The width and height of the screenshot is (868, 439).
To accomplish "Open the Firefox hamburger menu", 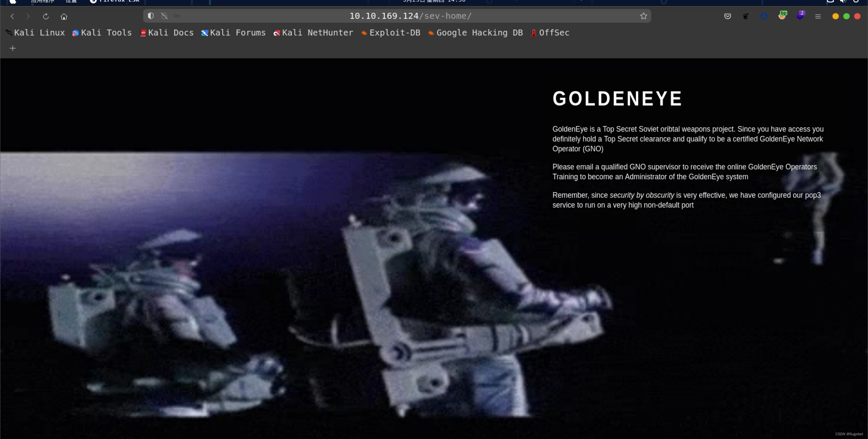I will coord(818,16).
